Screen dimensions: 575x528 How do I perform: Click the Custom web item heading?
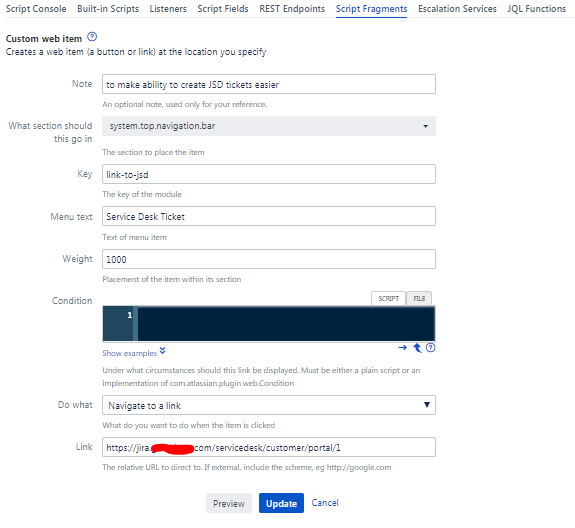point(44,38)
